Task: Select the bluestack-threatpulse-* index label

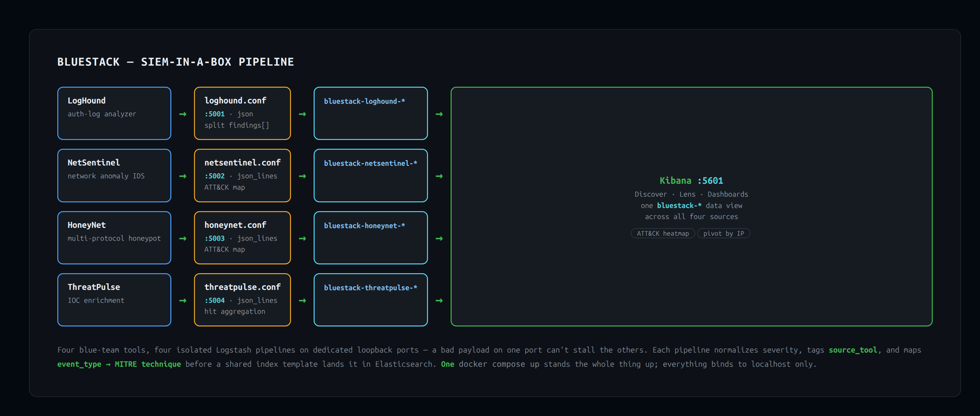Action: click(371, 287)
